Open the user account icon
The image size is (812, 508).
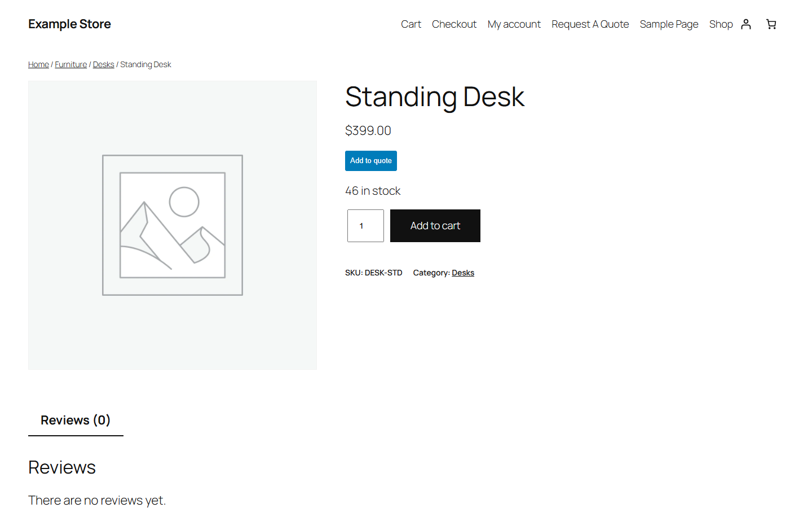tap(746, 24)
